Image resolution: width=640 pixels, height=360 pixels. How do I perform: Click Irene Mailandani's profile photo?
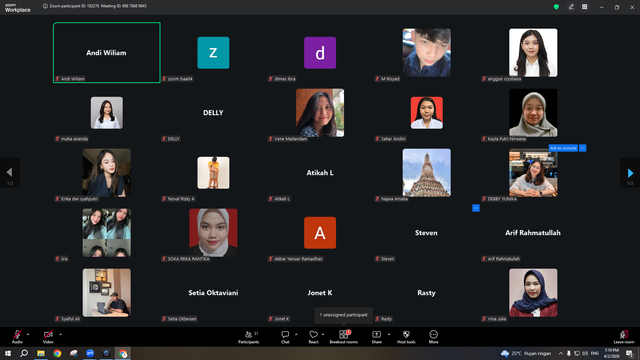pos(320,113)
